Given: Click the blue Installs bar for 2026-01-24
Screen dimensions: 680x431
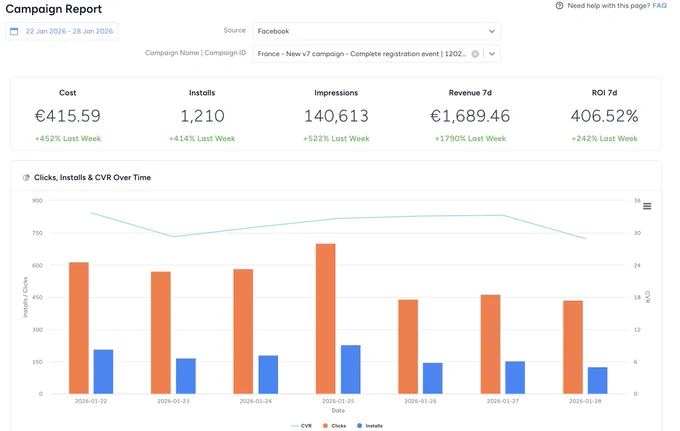Looking at the screenshot, I should click(x=268, y=375).
